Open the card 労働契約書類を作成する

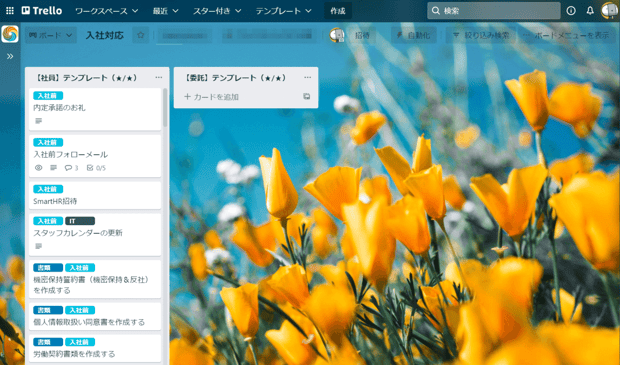[x=95, y=348]
